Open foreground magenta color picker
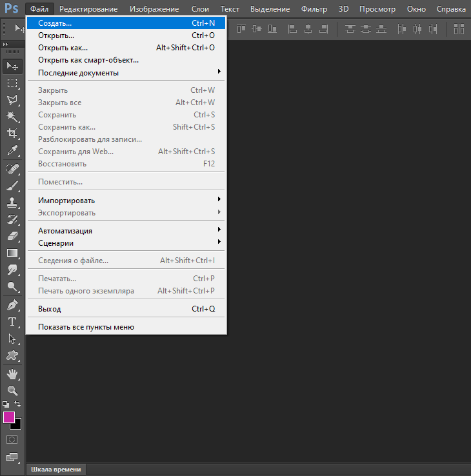Image resolution: width=471 pixels, height=476 pixels. [x=8, y=417]
